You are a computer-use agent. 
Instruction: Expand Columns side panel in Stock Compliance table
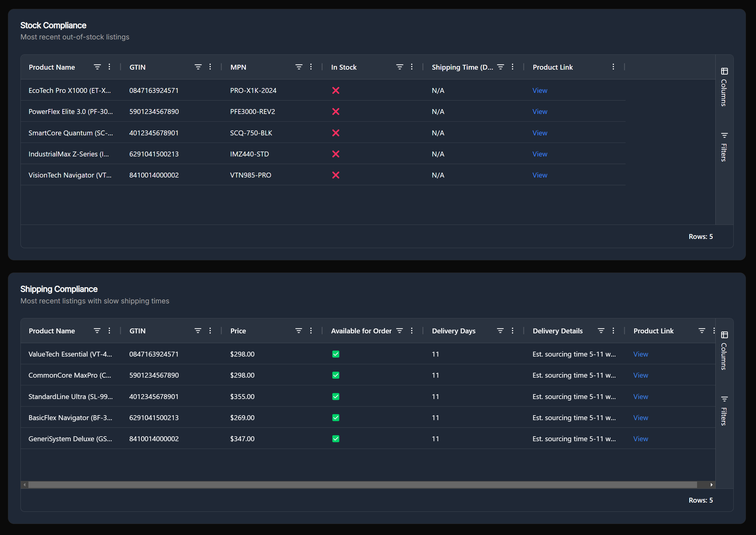724,87
